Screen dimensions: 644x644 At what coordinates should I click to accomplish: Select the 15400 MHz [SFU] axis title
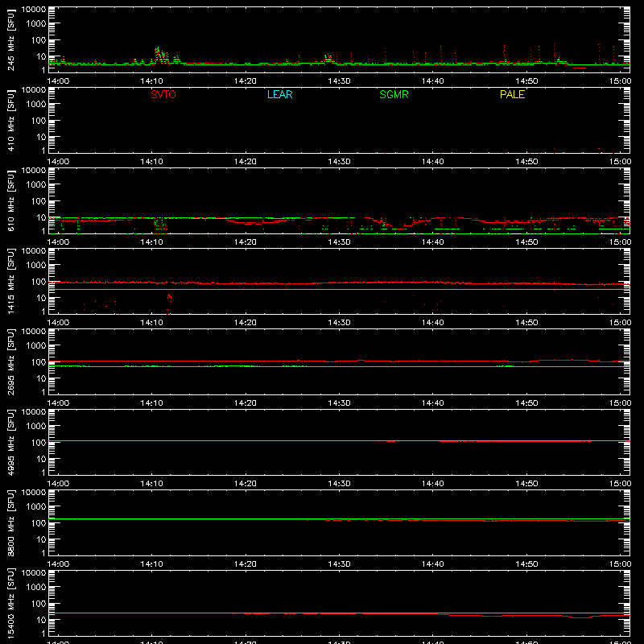tap(11, 603)
